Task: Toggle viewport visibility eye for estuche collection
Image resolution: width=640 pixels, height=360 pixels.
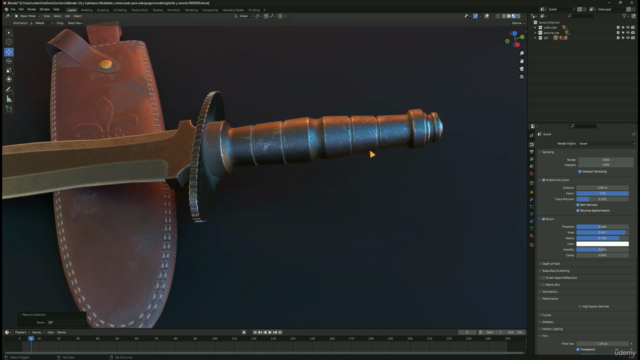Action: (628, 33)
